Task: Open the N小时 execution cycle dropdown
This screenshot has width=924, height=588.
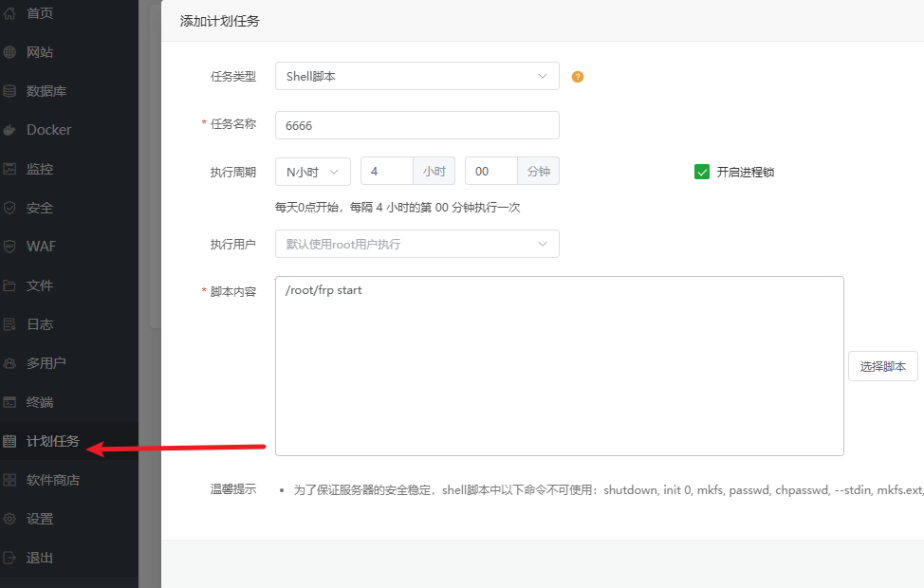Action: 312,172
